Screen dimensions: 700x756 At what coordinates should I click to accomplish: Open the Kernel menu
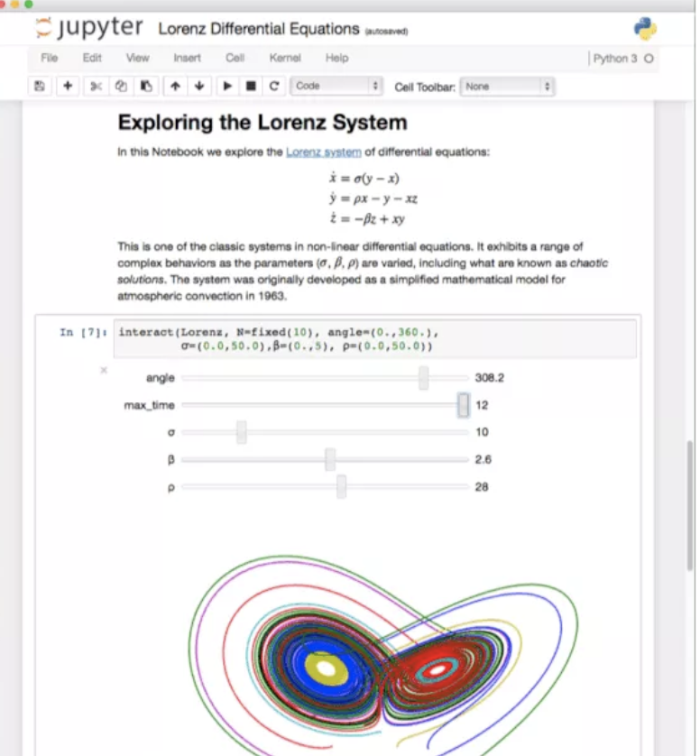[285, 59]
